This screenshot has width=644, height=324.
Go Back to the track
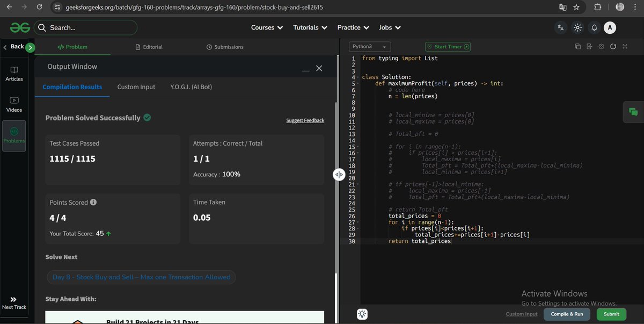click(13, 47)
